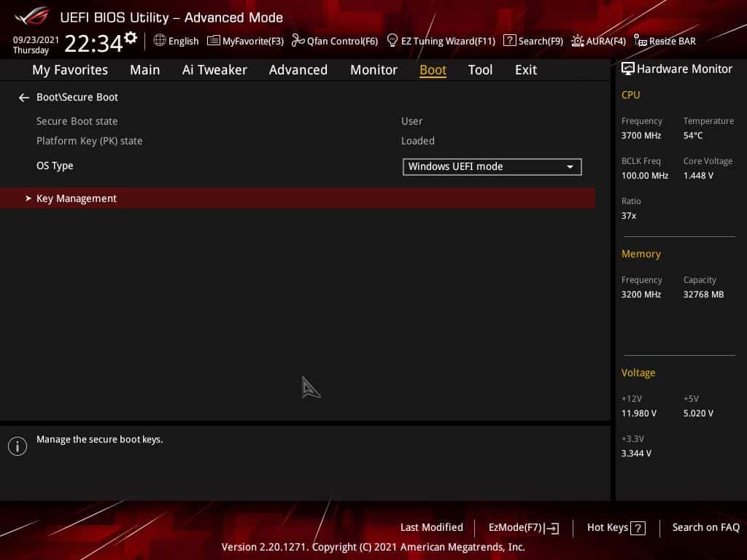The image size is (747, 560).
Task: Click the MyFavorite list icon
Action: (214, 41)
